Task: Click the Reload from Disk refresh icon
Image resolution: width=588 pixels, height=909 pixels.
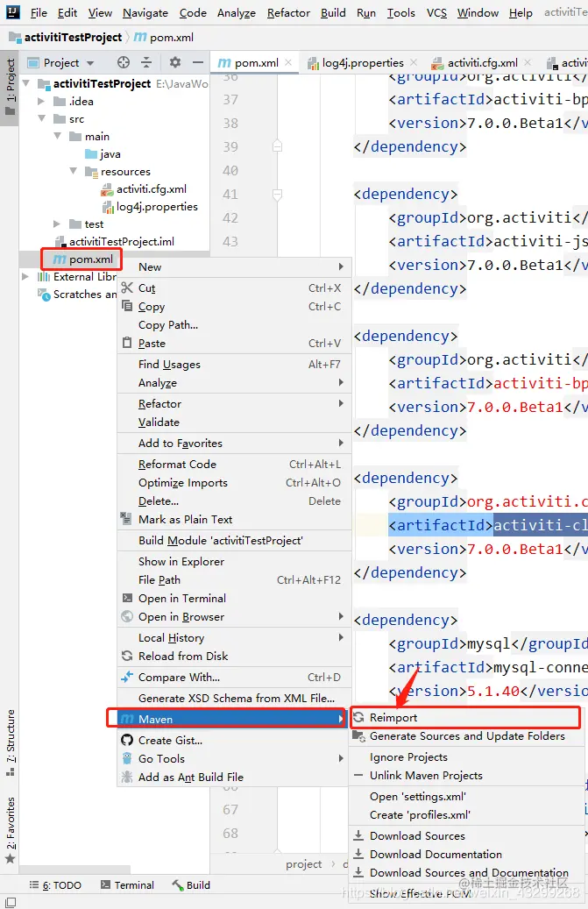Action: click(x=127, y=656)
